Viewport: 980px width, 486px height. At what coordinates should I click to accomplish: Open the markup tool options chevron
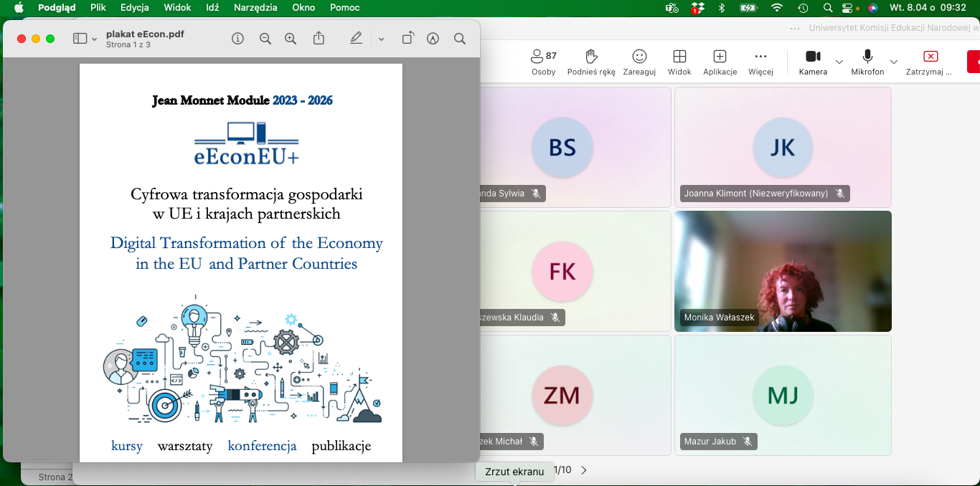click(381, 39)
